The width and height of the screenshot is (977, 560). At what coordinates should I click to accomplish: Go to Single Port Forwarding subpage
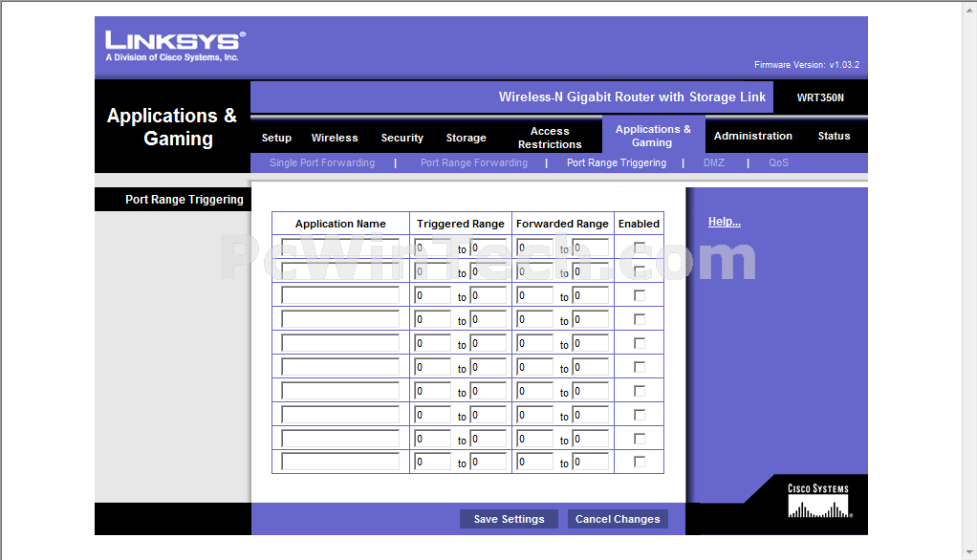(321, 162)
